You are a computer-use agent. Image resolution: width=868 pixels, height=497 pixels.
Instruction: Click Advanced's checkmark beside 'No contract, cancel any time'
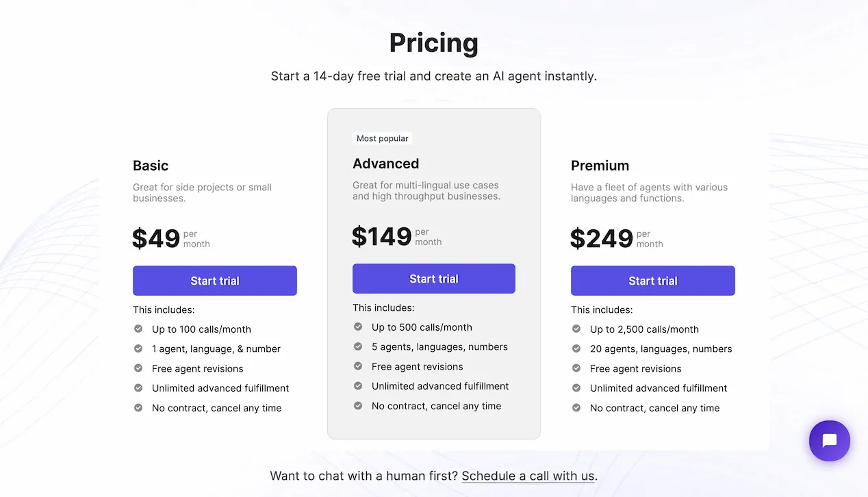[357, 406]
